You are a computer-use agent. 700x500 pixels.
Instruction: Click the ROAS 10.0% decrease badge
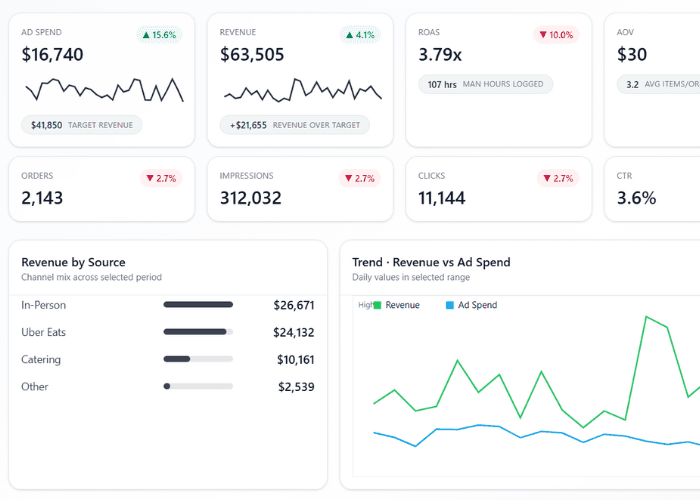point(556,35)
